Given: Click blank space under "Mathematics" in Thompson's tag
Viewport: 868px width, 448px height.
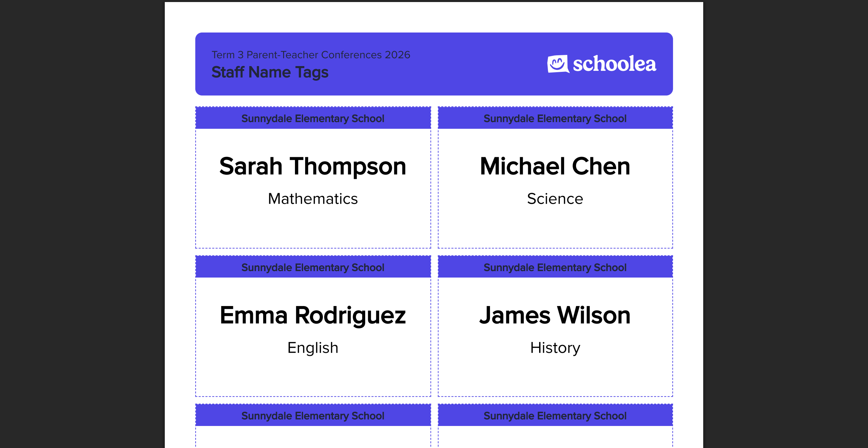Looking at the screenshot, I should (313, 227).
